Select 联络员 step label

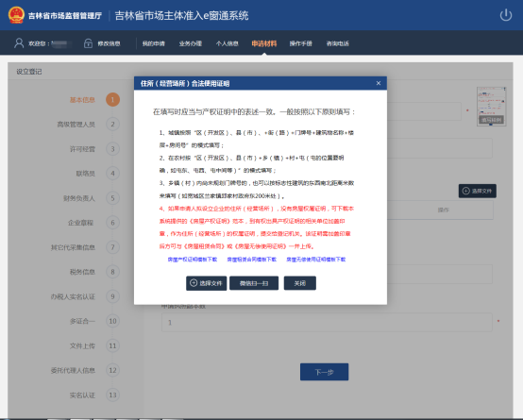point(86,174)
